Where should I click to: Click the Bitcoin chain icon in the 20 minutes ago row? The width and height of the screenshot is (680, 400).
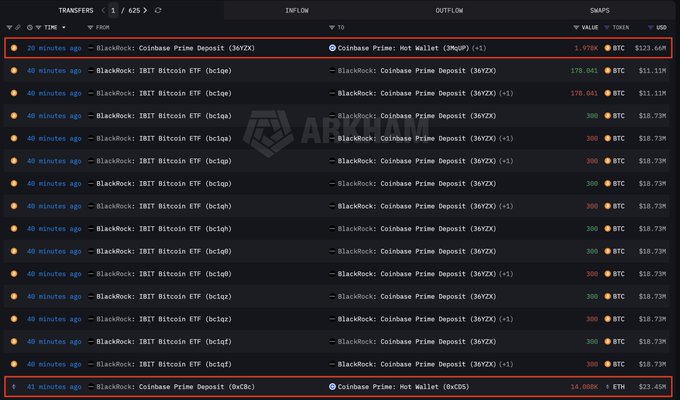pyautogui.click(x=14, y=48)
